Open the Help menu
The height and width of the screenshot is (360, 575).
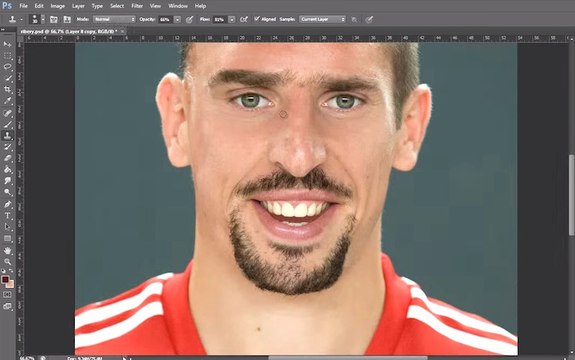point(200,6)
